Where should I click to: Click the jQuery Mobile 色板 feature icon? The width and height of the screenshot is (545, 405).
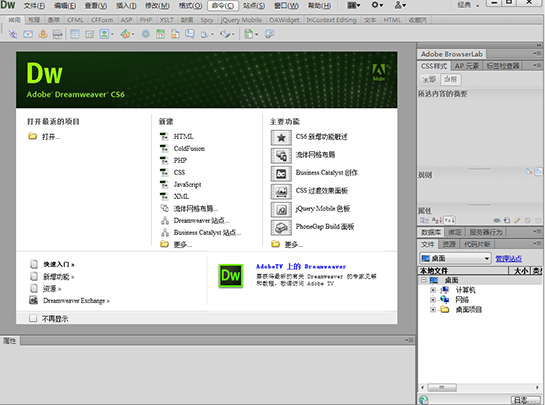[281, 209]
